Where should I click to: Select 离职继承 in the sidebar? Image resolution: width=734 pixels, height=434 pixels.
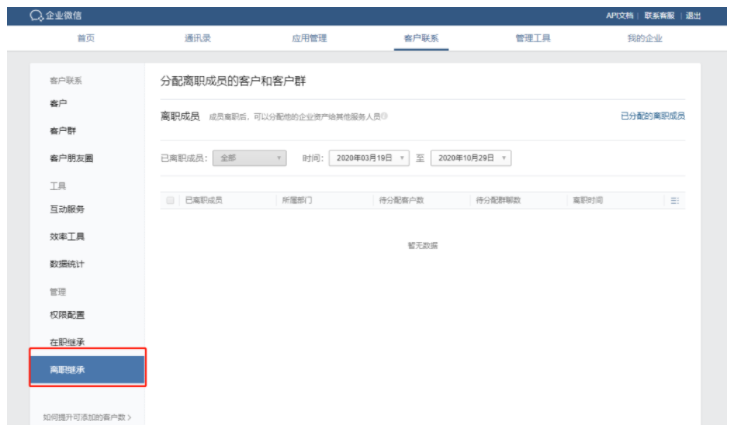88,370
